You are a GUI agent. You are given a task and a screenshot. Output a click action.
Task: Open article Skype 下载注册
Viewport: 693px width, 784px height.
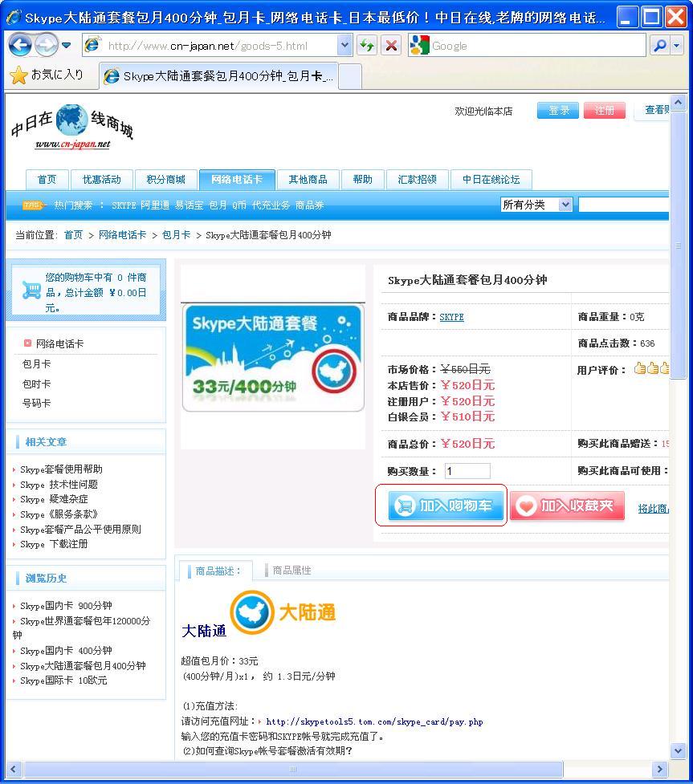[54, 543]
